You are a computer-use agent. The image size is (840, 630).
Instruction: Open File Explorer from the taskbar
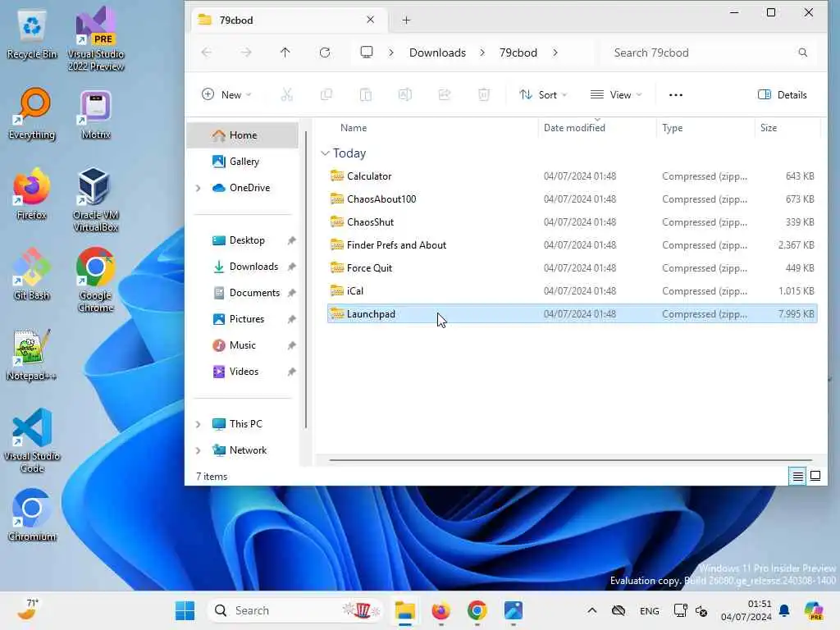coord(405,610)
